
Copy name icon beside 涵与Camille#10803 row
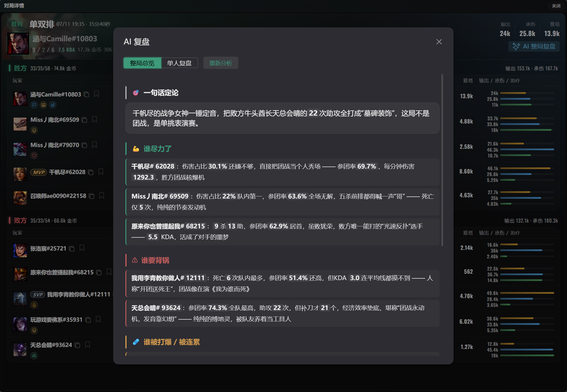(x=86, y=94)
